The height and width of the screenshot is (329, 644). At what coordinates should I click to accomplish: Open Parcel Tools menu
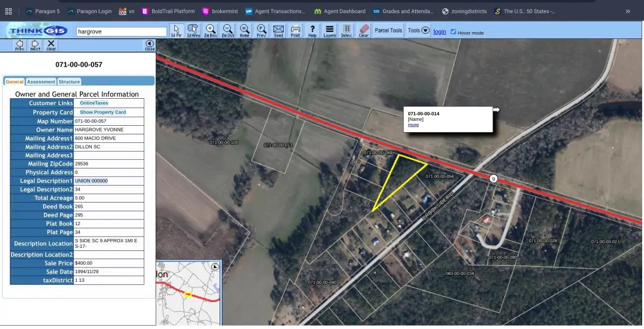[x=388, y=30]
